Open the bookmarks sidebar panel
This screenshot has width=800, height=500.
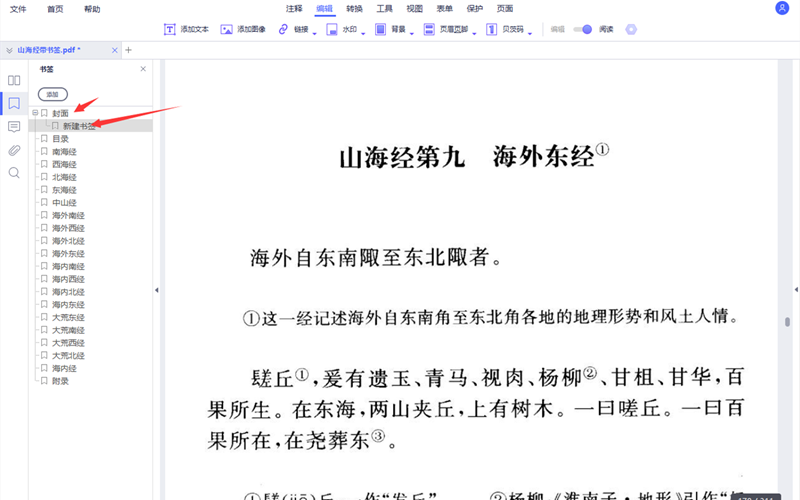click(14, 104)
